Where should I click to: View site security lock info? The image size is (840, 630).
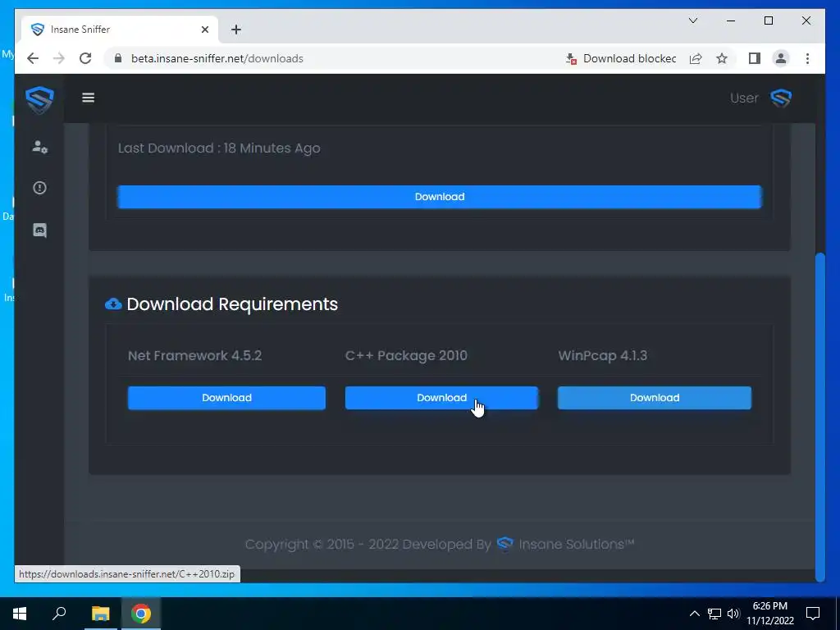[118, 58]
